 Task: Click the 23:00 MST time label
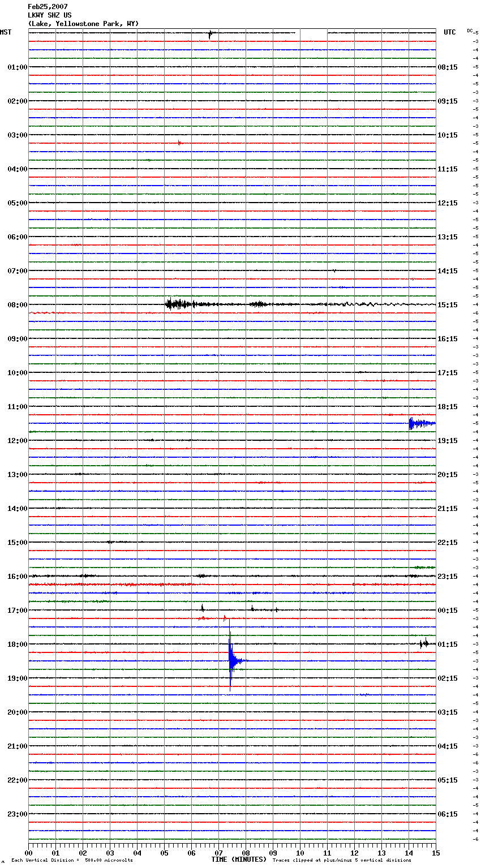(17, 814)
